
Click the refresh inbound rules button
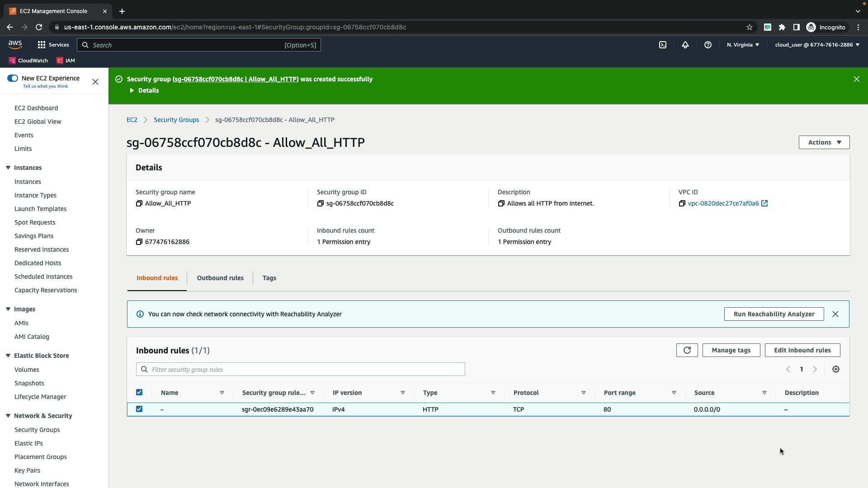coord(687,350)
